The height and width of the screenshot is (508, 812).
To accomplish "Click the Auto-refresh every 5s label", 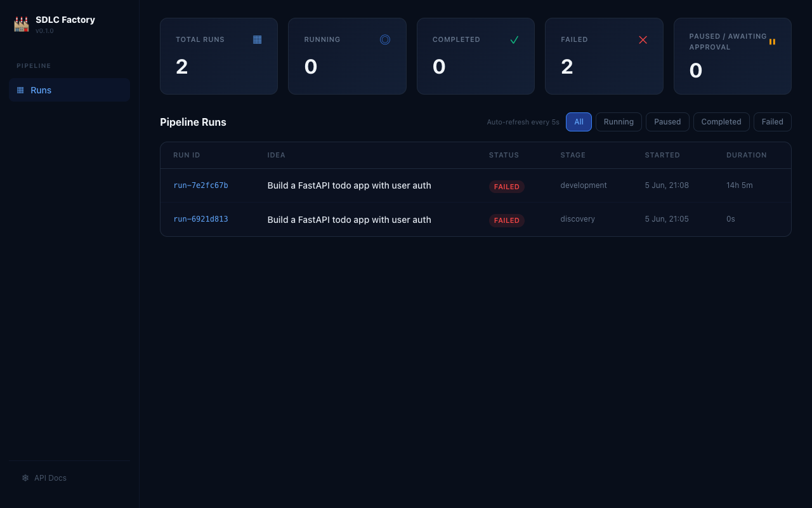I will point(523,122).
